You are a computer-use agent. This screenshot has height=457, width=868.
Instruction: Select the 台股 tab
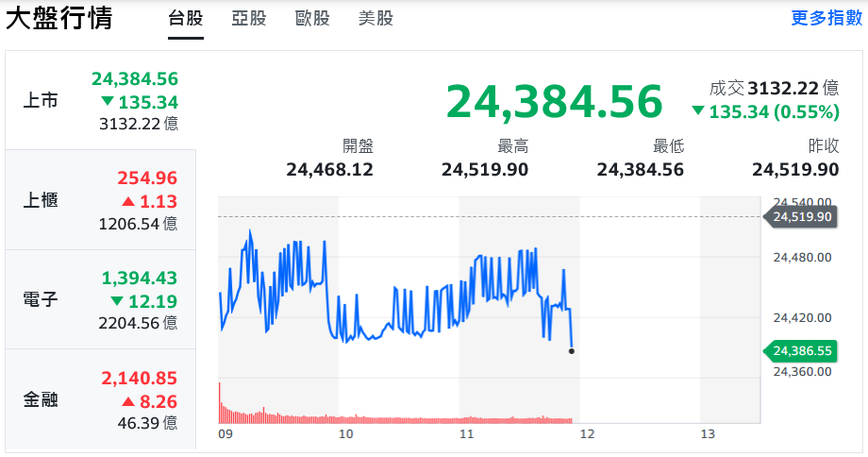(x=186, y=19)
